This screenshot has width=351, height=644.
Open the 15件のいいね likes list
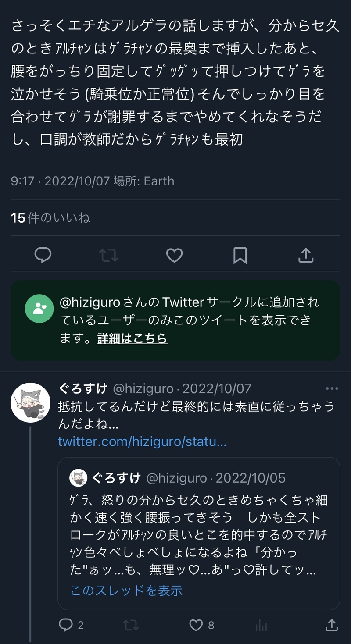50,218
